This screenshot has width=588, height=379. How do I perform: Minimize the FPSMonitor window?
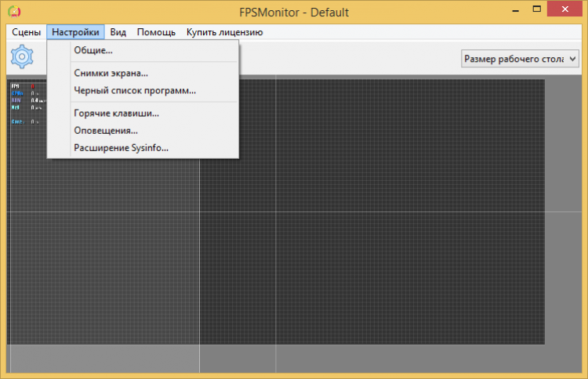(x=516, y=9)
